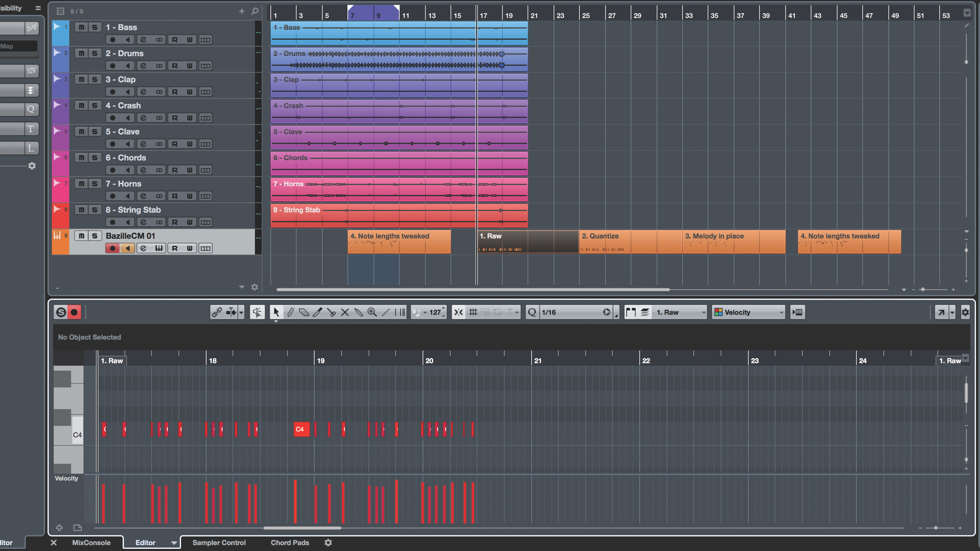Click the Snap to Zero Crossing icon

[x=458, y=312]
